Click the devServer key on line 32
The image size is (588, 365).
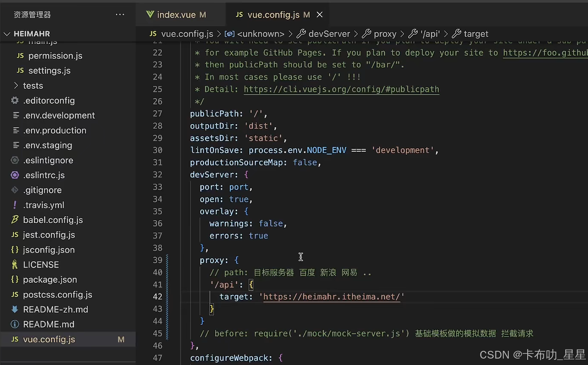pos(212,175)
